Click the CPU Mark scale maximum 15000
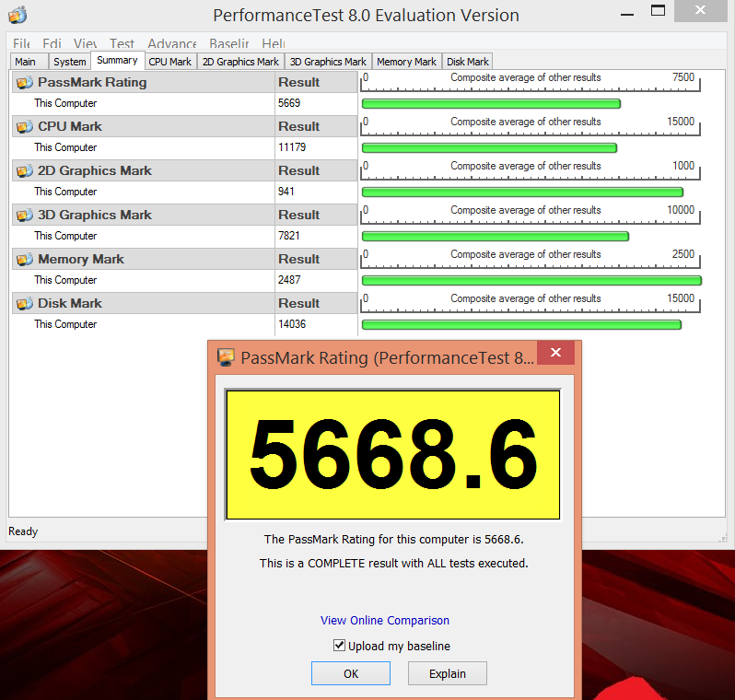This screenshot has width=735, height=700. [681, 122]
